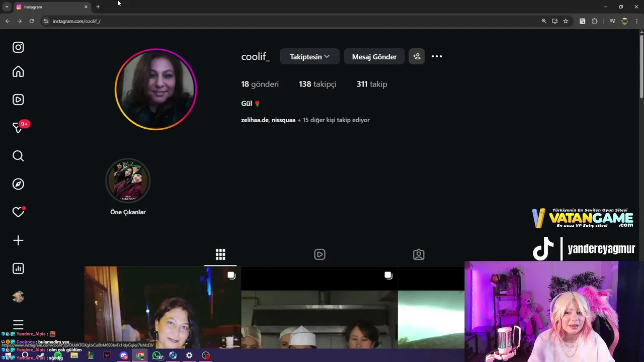Open the Explore compass icon

(18, 184)
